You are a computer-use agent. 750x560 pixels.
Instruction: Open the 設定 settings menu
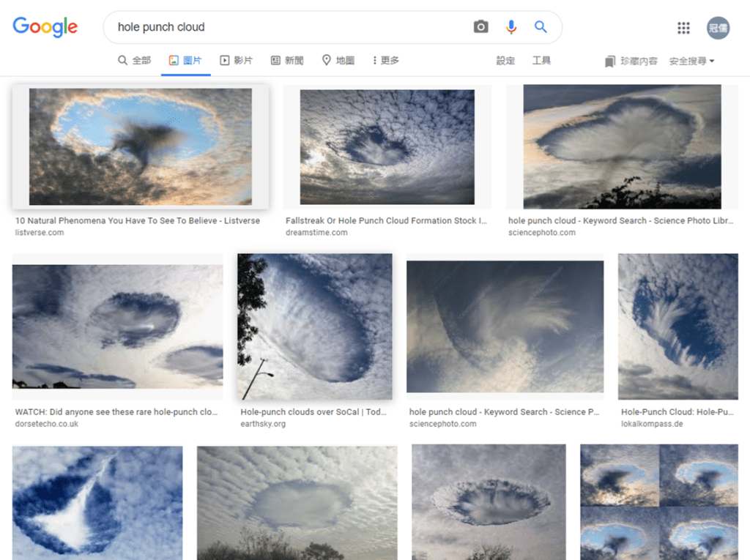[x=505, y=61]
